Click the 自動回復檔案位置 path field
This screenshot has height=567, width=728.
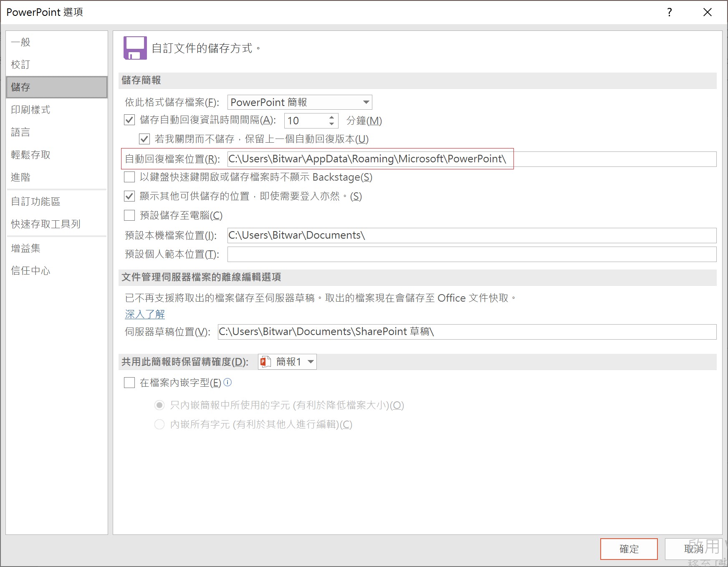tap(472, 159)
